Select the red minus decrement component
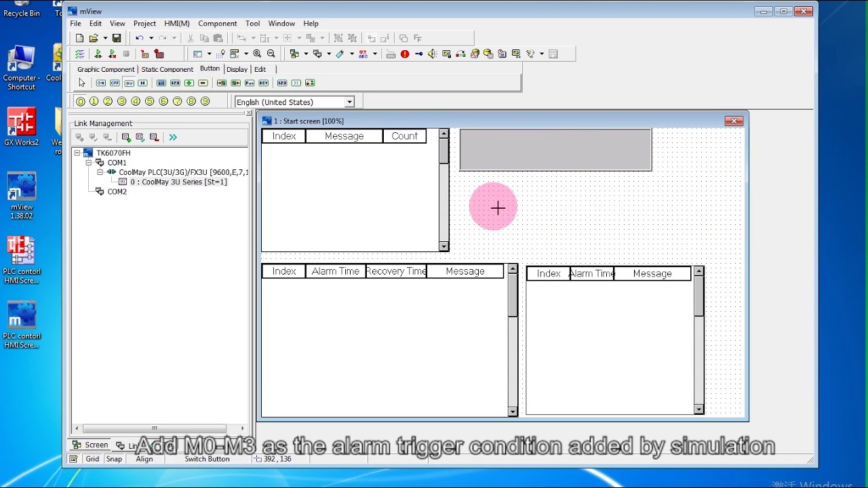 [203, 83]
